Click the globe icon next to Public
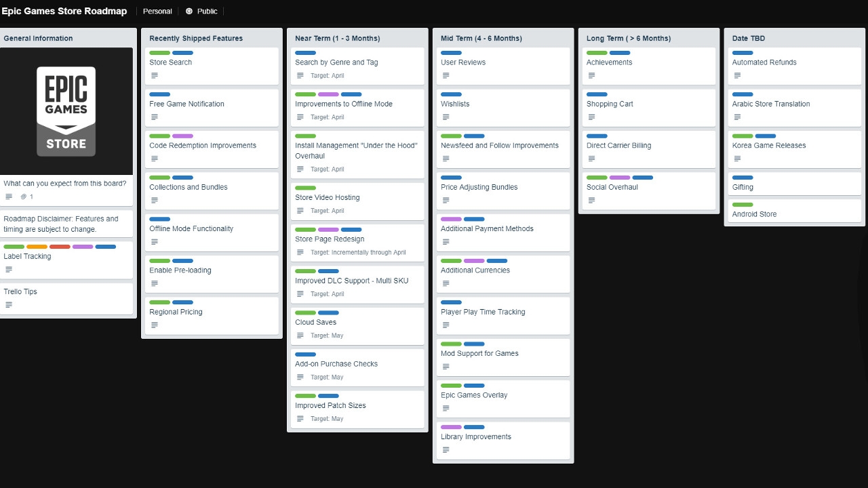The image size is (868, 488). tap(189, 12)
